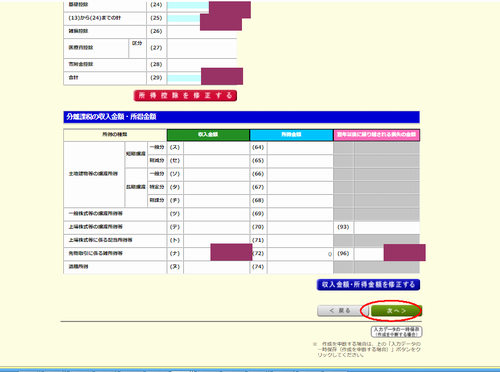The width and height of the screenshot is (500, 372).
Task: Save data with 入力データの一時保存 button
Action: coord(396,332)
